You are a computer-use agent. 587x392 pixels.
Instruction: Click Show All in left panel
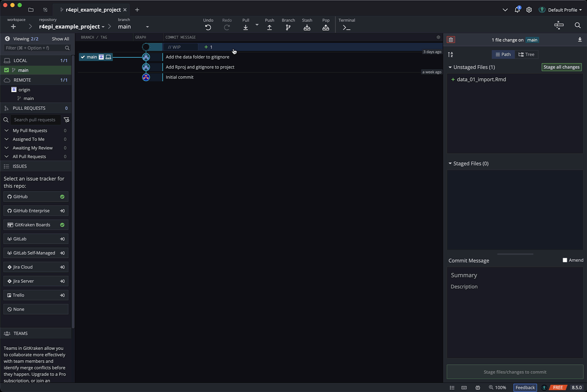pos(60,39)
